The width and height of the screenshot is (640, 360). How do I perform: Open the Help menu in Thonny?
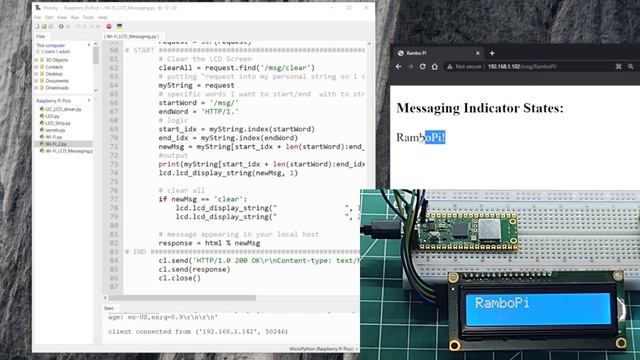pyautogui.click(x=102, y=18)
